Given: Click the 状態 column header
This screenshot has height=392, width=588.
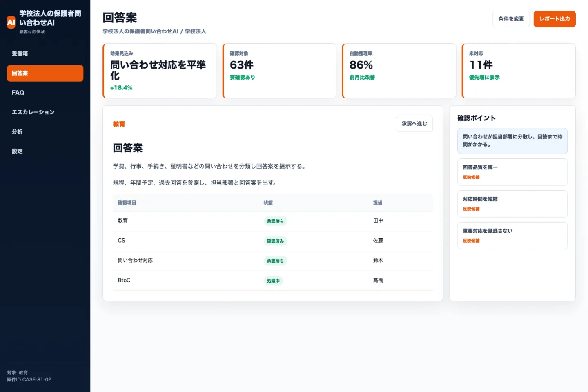Looking at the screenshot, I should pos(268,203).
